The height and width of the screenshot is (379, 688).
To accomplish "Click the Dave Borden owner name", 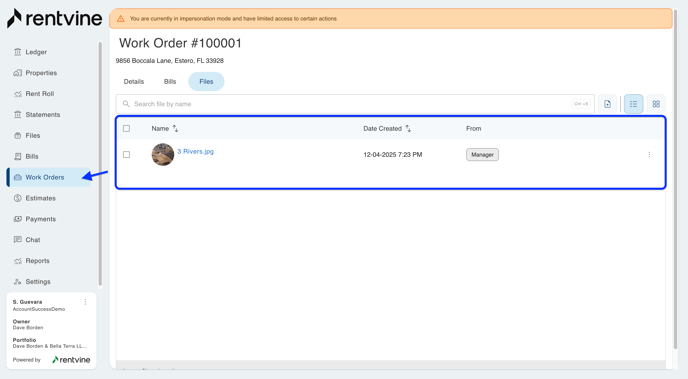I will click(28, 328).
